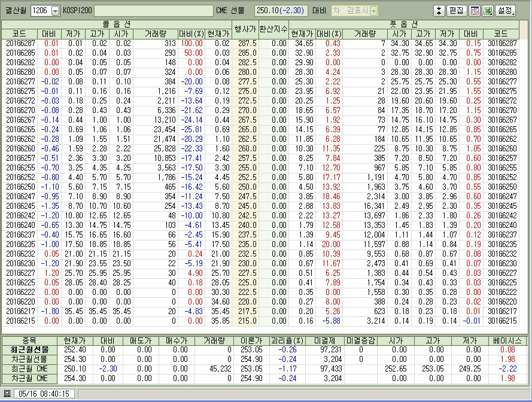Expand the 차 감표시 dropdown

373,11
